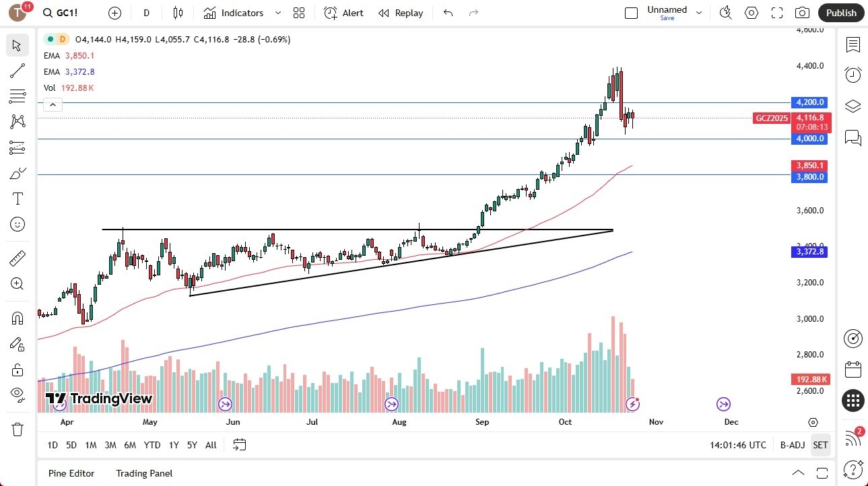Screen dimensions: 868x486
Task: Switch to the Trading Panel tab
Action: tap(143, 473)
